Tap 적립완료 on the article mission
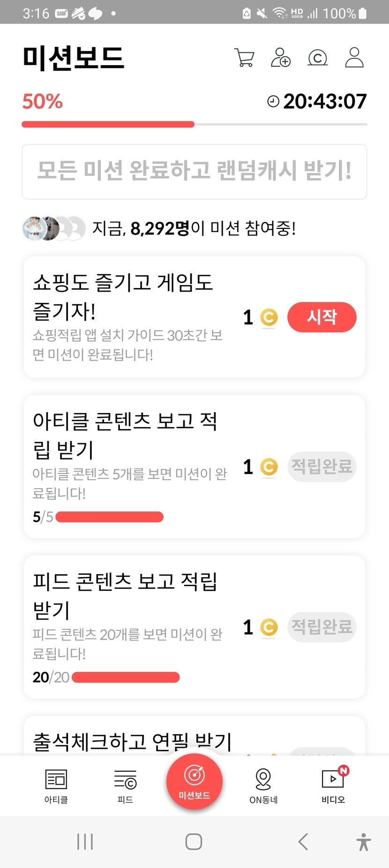The image size is (389, 868). 322,467
